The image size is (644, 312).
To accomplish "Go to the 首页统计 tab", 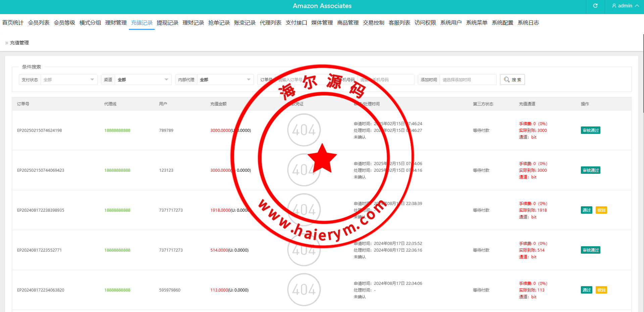I will (x=13, y=23).
